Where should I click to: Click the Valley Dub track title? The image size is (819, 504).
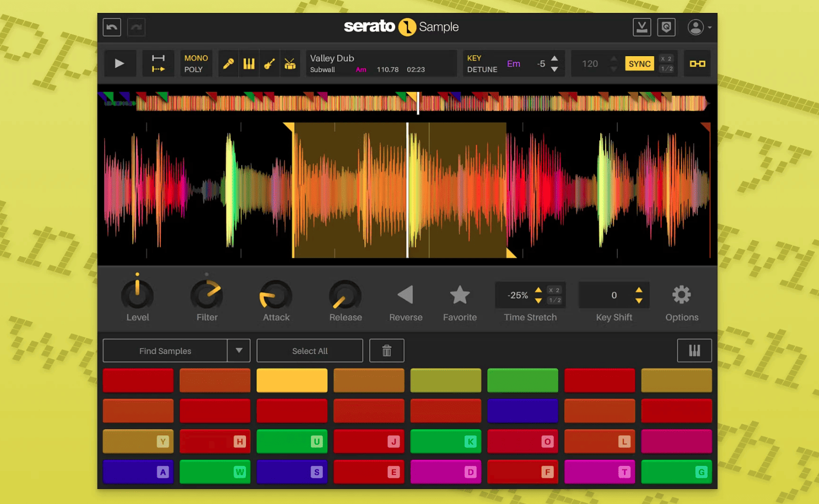pyautogui.click(x=332, y=58)
